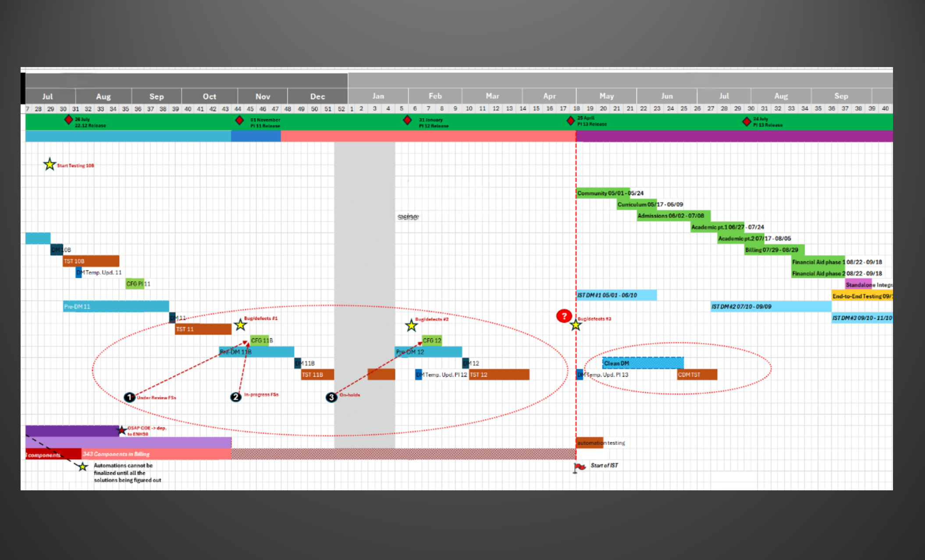Click the In-progress FSs number 2 badge
This screenshot has height=560, width=925.
pos(236,397)
